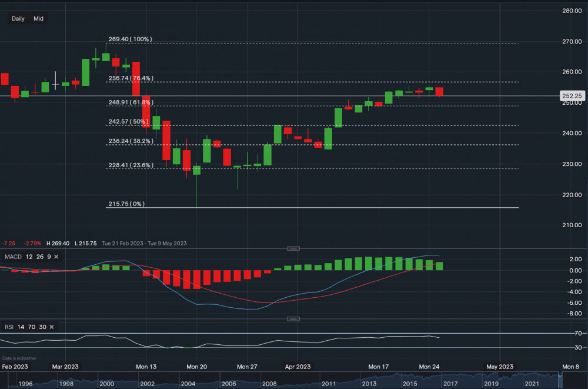Toggle the Mid price display mode
The width and height of the screenshot is (588, 389).
pyautogui.click(x=38, y=18)
